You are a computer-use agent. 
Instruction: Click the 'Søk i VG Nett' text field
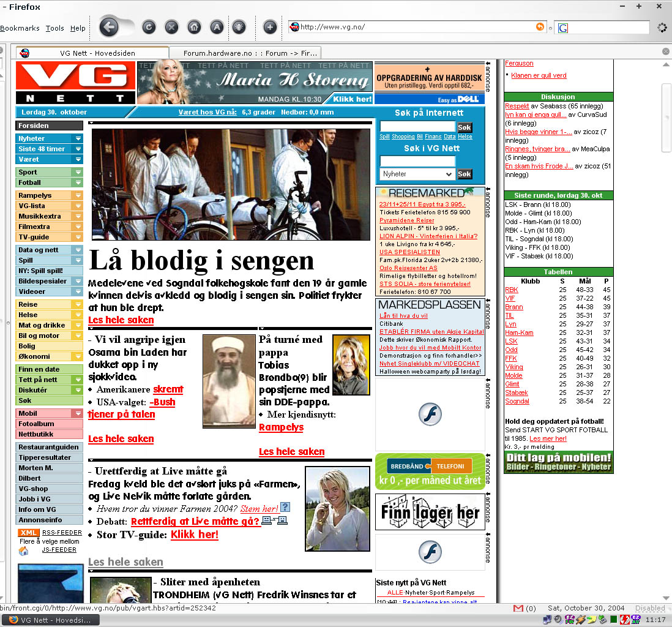[417, 161]
